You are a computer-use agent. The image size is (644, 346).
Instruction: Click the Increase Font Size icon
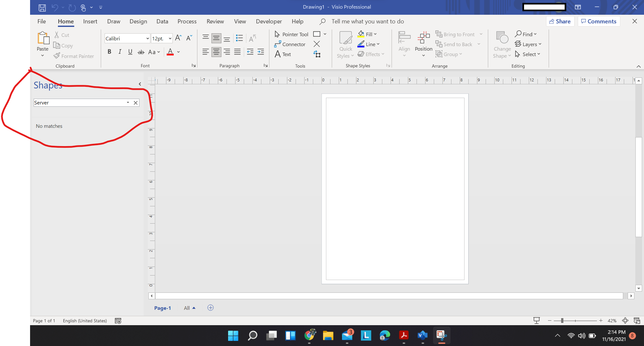pos(179,38)
